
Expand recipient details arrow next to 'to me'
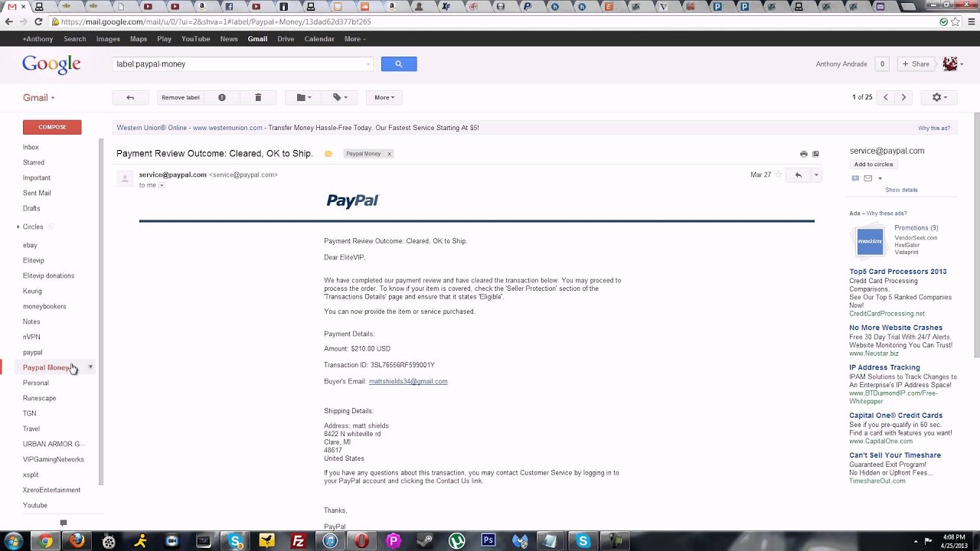[162, 185]
